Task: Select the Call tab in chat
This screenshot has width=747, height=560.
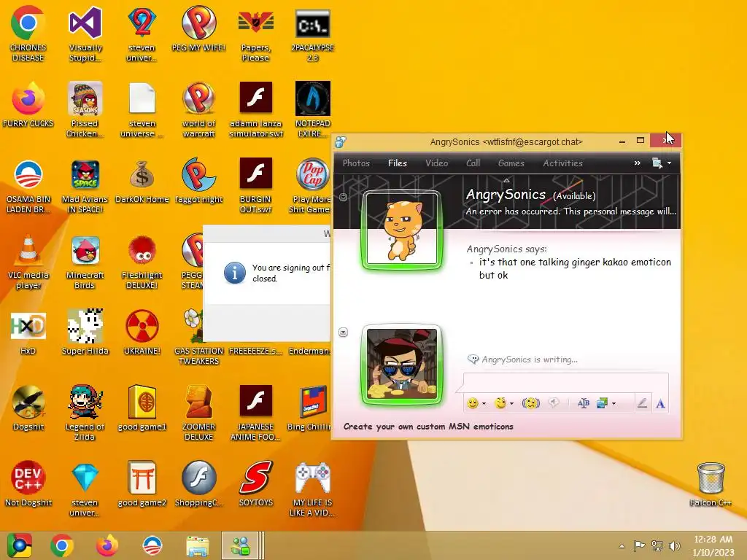Action: pyautogui.click(x=473, y=163)
